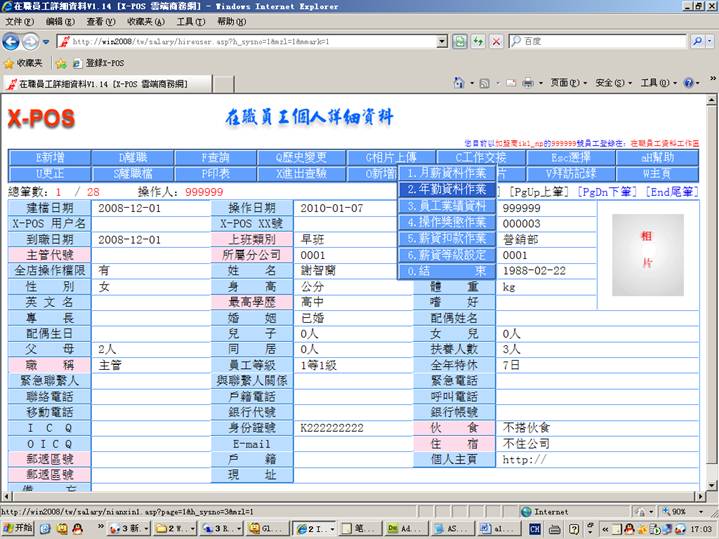Viewport: 719px width, 539px height.
Task: Click the search magnifier icon
Action: coord(704,41)
